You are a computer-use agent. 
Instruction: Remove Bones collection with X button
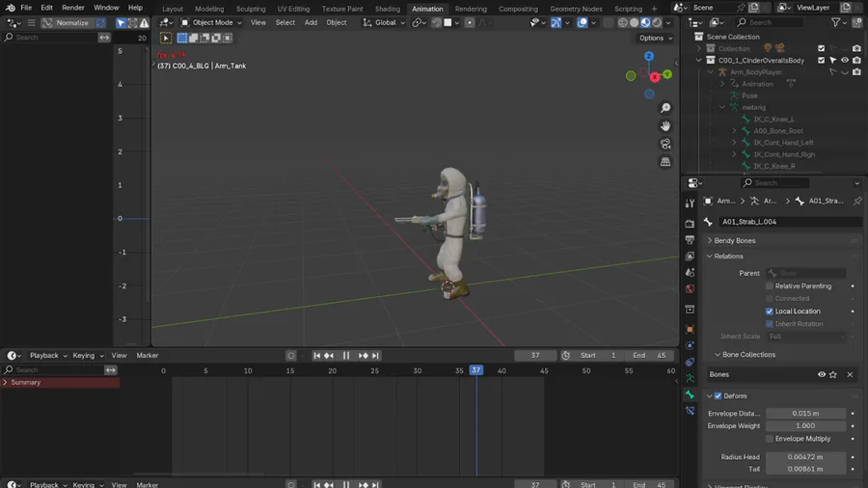click(x=850, y=374)
